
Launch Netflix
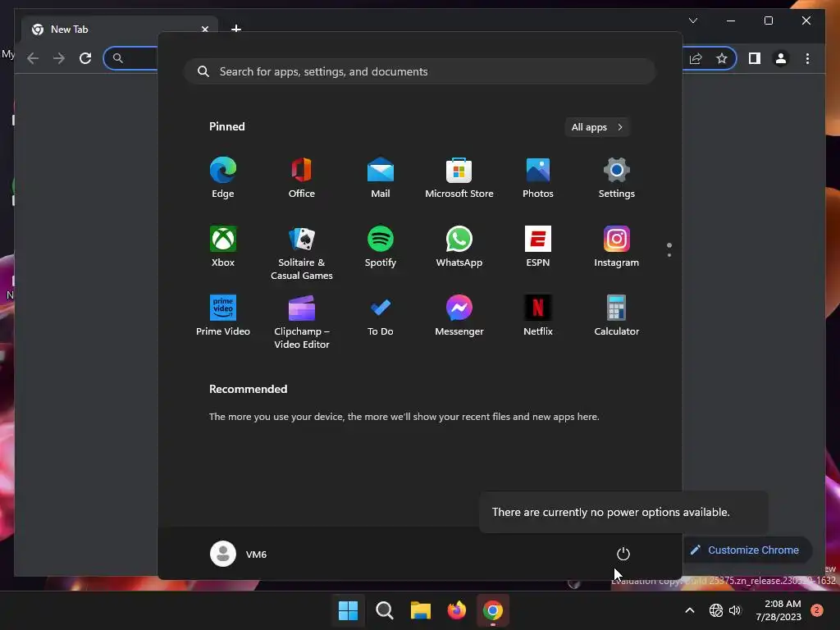(538, 316)
